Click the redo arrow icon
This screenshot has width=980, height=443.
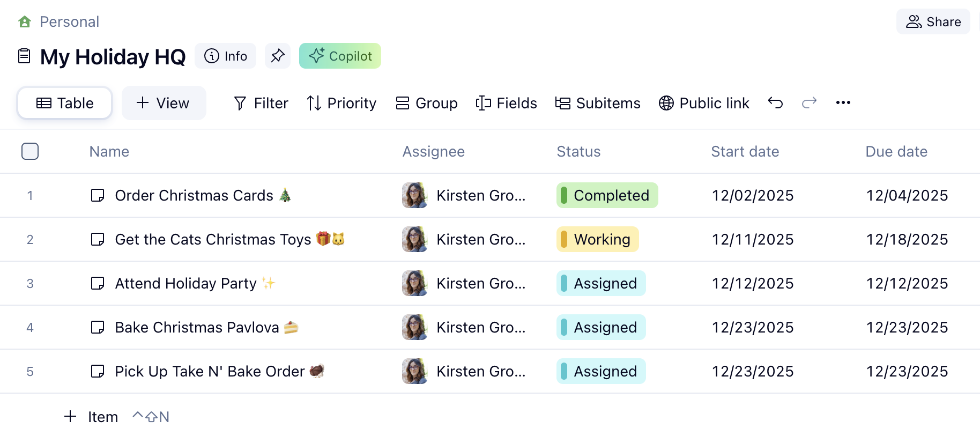pyautogui.click(x=809, y=102)
